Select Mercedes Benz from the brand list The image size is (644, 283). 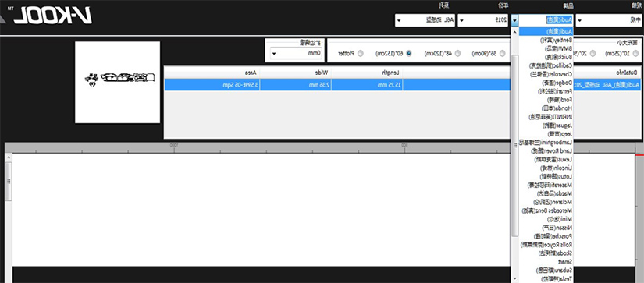point(546,210)
